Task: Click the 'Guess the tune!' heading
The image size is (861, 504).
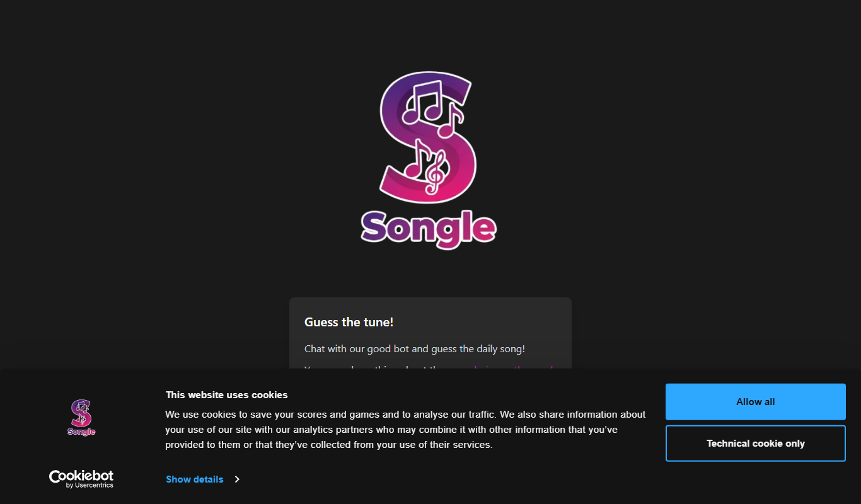Action: pos(349,322)
